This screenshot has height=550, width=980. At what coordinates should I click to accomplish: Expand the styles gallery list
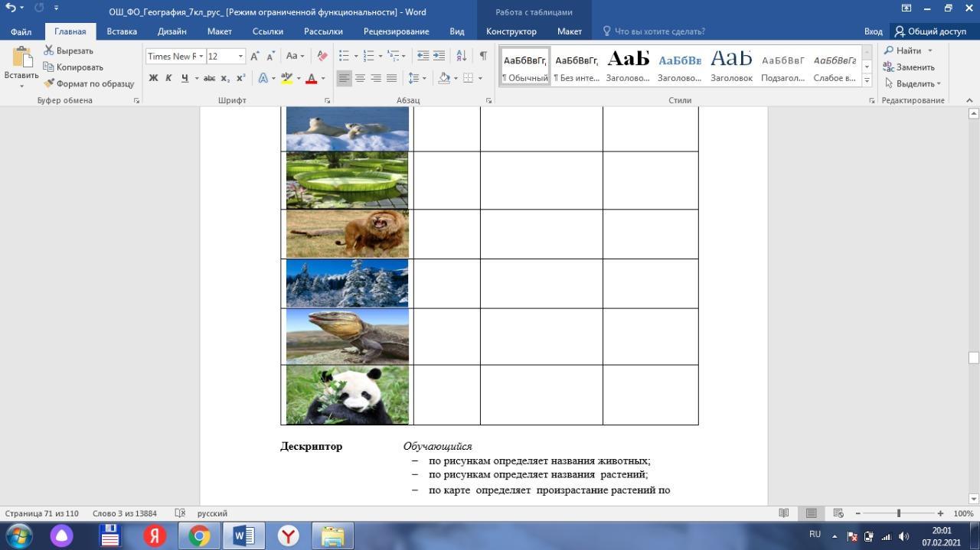click(867, 80)
